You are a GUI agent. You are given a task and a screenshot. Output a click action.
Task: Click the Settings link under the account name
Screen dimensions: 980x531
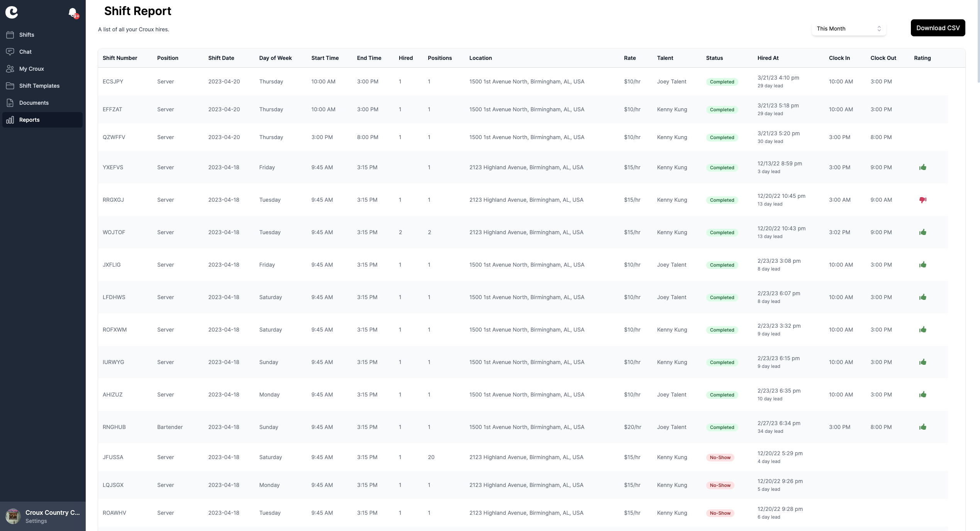pyautogui.click(x=36, y=521)
